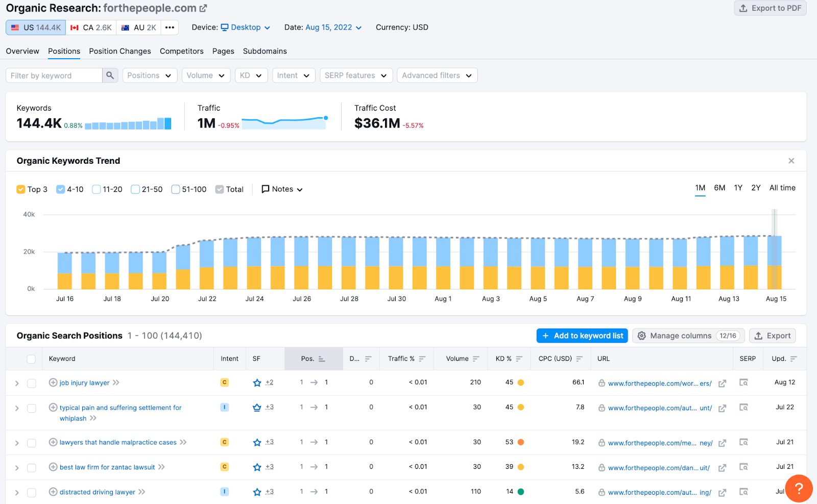Open Volume filter dropdown
This screenshot has height=504, width=817.
tap(206, 75)
